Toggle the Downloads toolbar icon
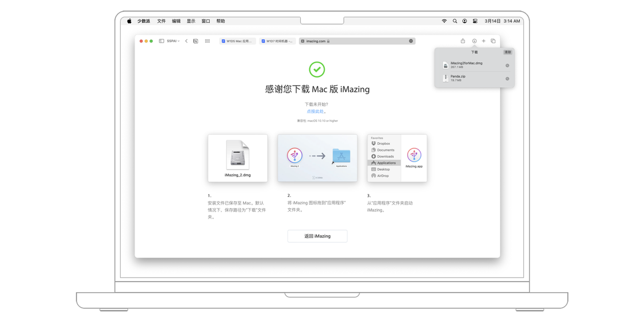 pos(474,41)
